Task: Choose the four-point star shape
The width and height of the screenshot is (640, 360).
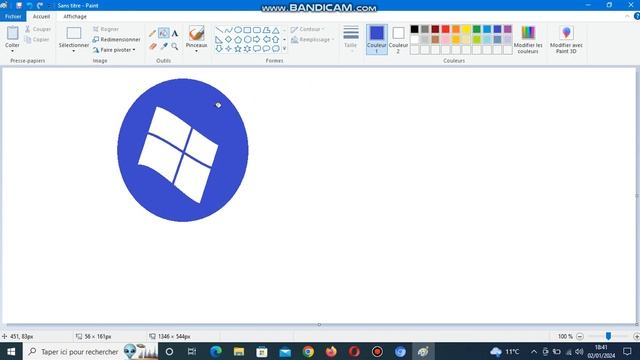Action: point(229,49)
